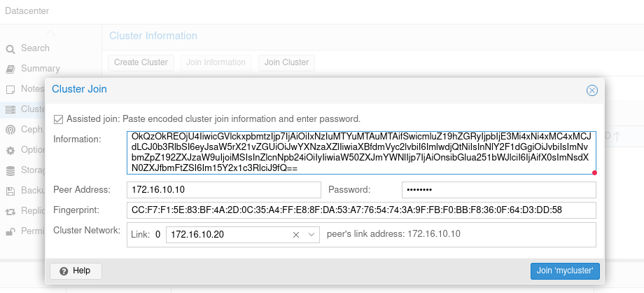The height and width of the screenshot is (293, 644).
Task: Click into the Password field
Action: click(498, 190)
